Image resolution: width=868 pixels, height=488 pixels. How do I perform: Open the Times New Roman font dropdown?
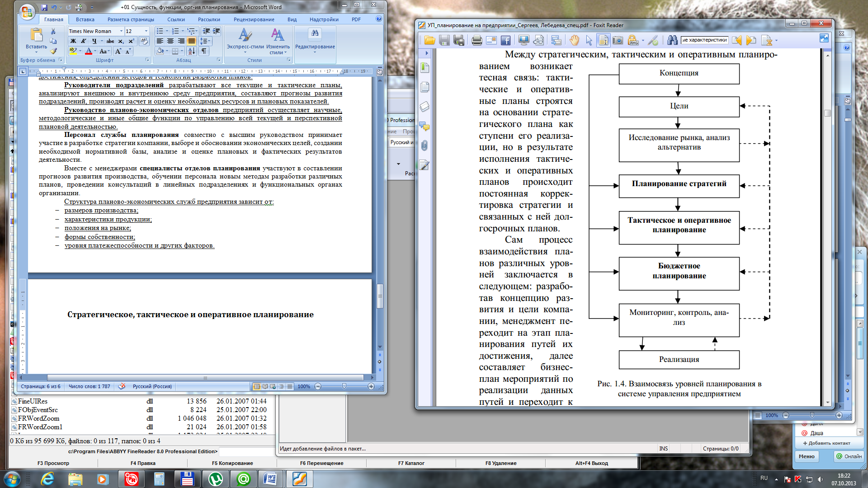[121, 31]
